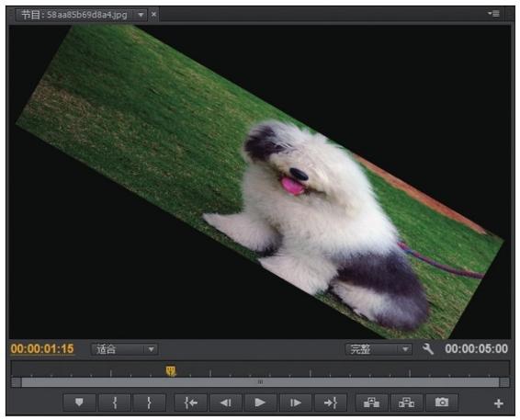Click the Mark In bracket button
Screen dimensions: 520x420
coord(115,403)
